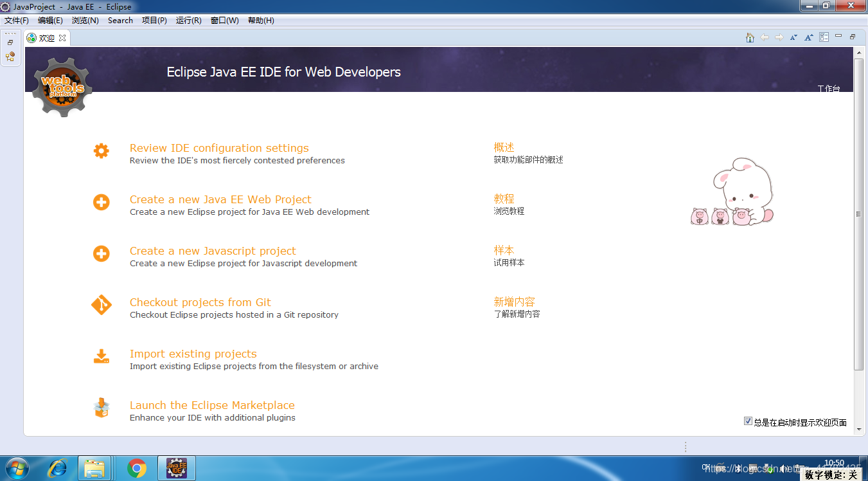Image resolution: width=868 pixels, height=481 pixels.
Task: Open the Java type hierarchy icon in left trim
Action: (x=10, y=57)
